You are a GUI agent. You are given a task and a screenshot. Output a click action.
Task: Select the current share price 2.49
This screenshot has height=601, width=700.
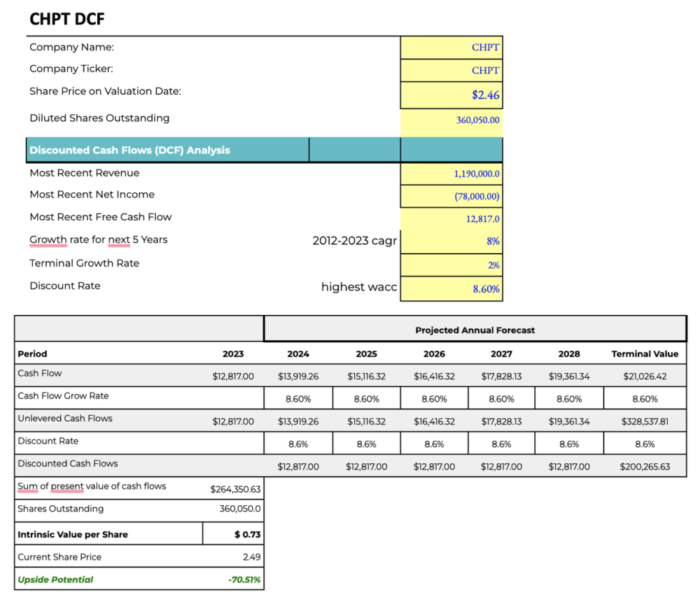tap(252, 558)
